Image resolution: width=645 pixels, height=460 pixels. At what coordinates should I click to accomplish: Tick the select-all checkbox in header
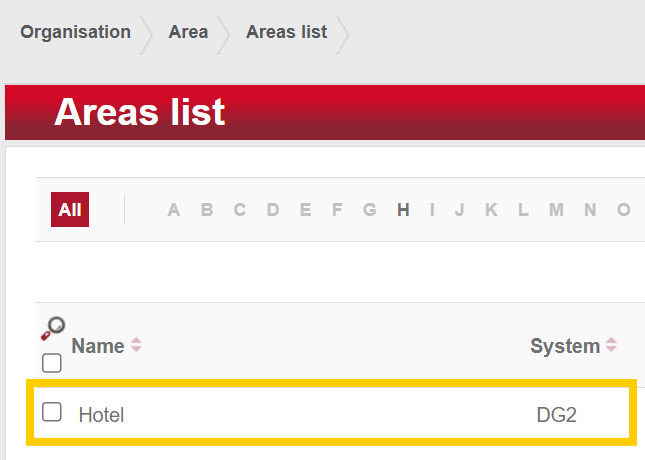pos(52,363)
